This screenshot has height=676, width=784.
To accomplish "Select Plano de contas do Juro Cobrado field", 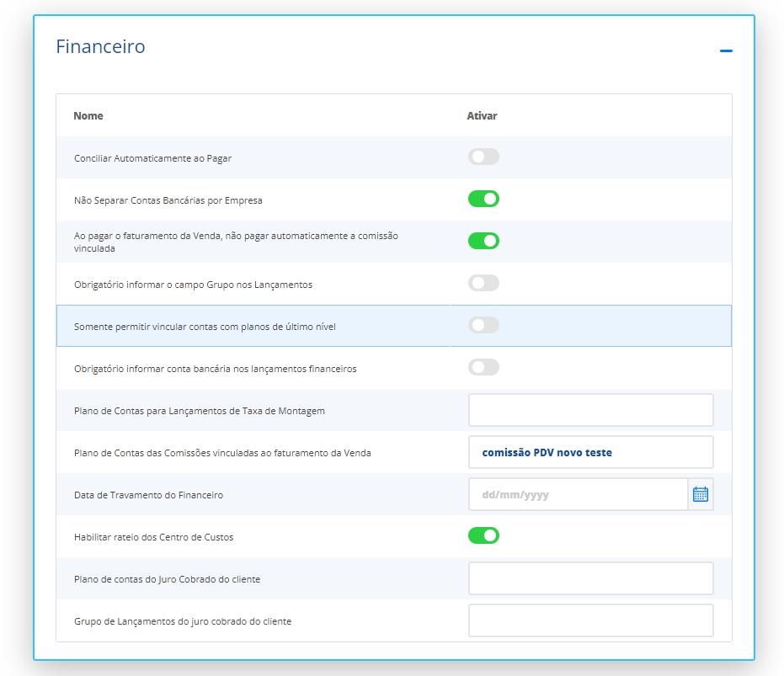I will (590, 578).
